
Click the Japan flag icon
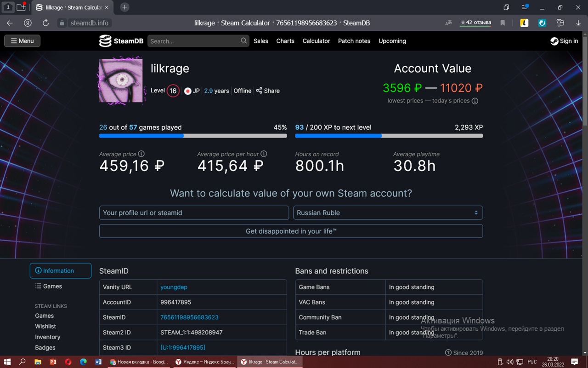pos(187,91)
